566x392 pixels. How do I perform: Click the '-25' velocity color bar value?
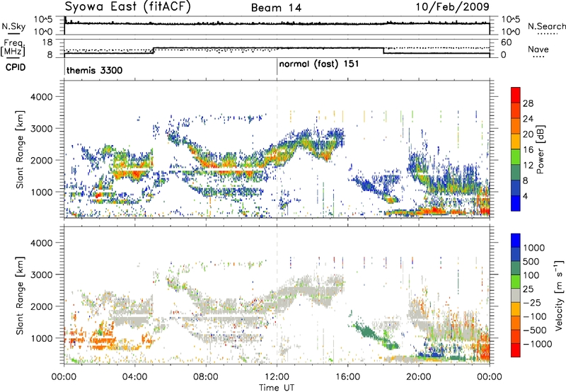pyautogui.click(x=532, y=302)
